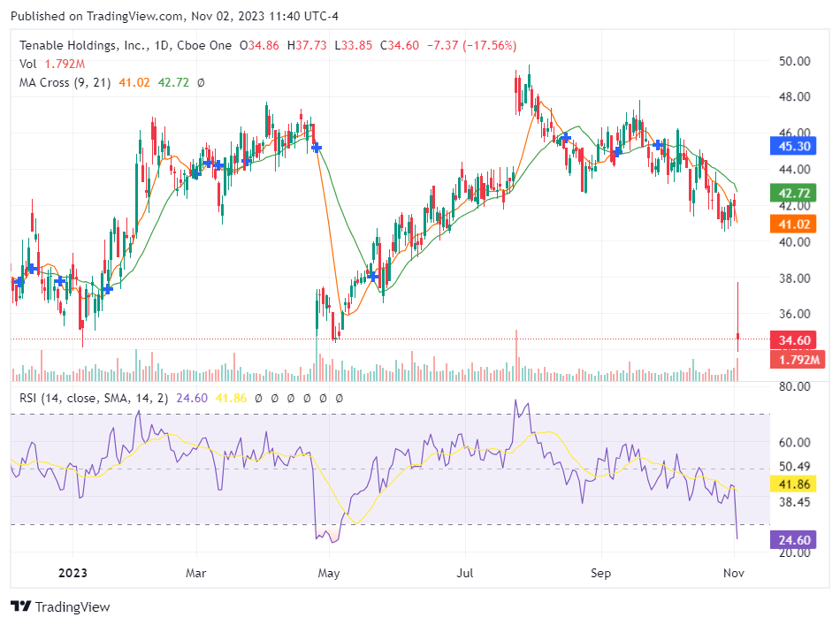840x625 pixels.
Task: Click the 'Mar' label on the time axis
Action: click(196, 573)
